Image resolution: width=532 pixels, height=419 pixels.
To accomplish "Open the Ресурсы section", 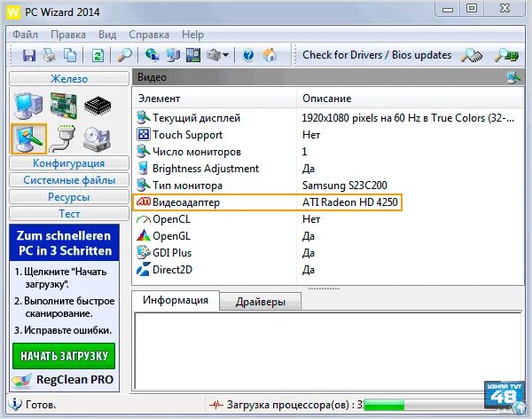I will coord(69,197).
